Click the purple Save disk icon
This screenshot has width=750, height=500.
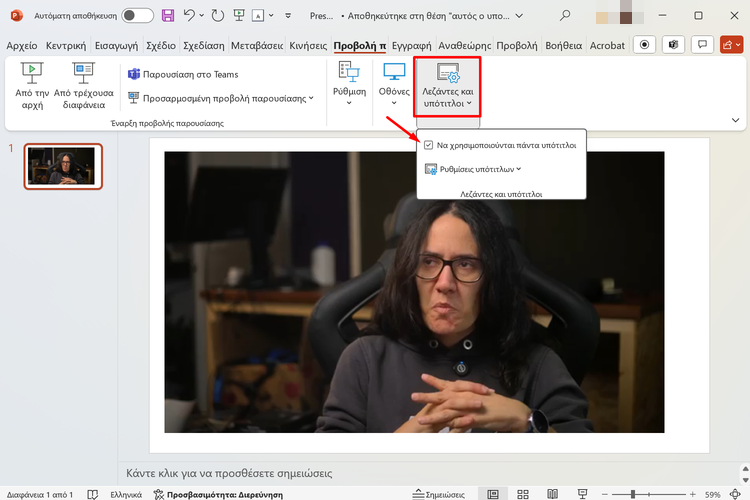point(168,16)
